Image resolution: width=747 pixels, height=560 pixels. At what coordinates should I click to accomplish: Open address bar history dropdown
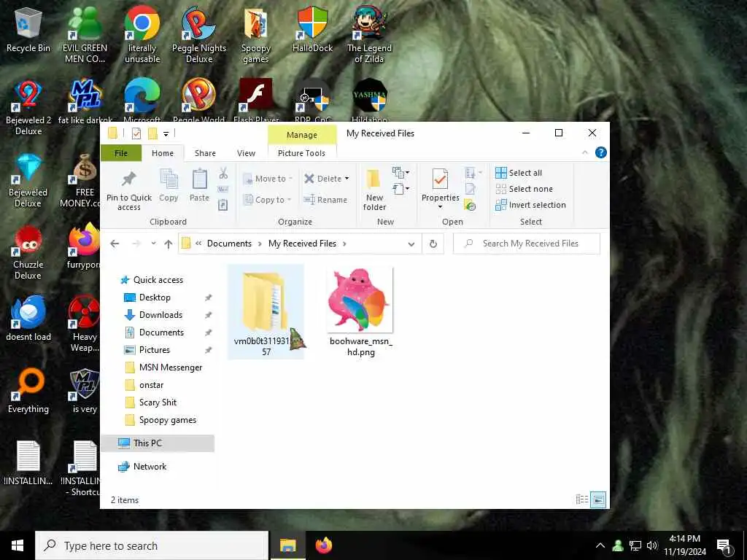(411, 244)
